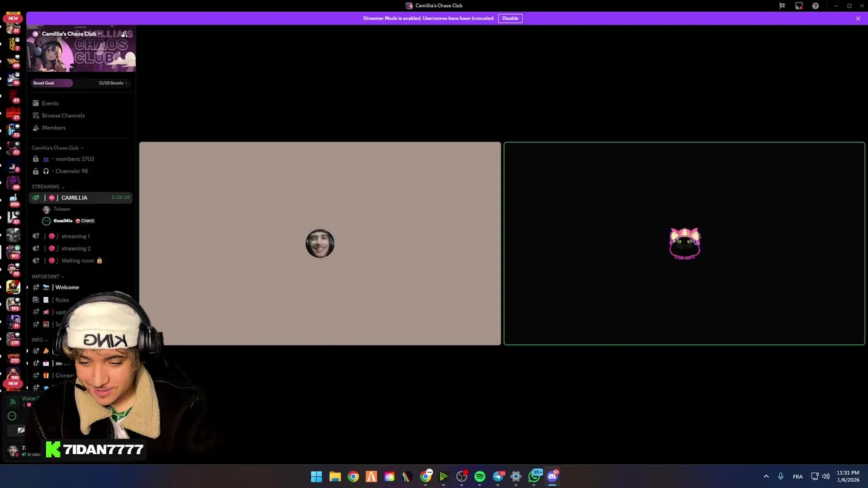
Task: Dismiss the Streamer Mode banner
Action: (x=858, y=18)
